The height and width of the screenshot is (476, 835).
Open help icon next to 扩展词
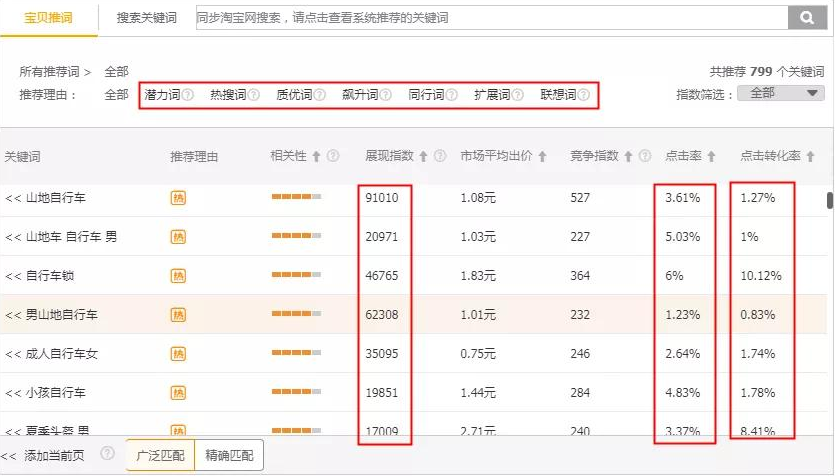click(518, 95)
